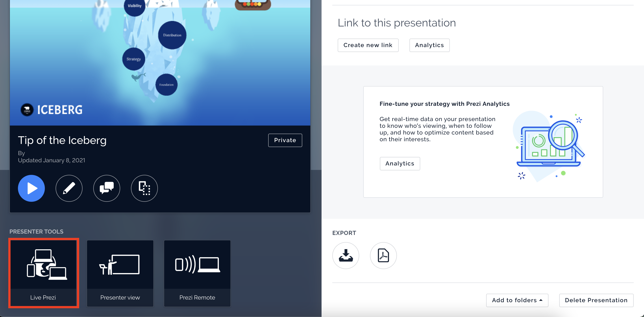
Task: Click the analytics laptop illustration
Action: tap(549, 146)
